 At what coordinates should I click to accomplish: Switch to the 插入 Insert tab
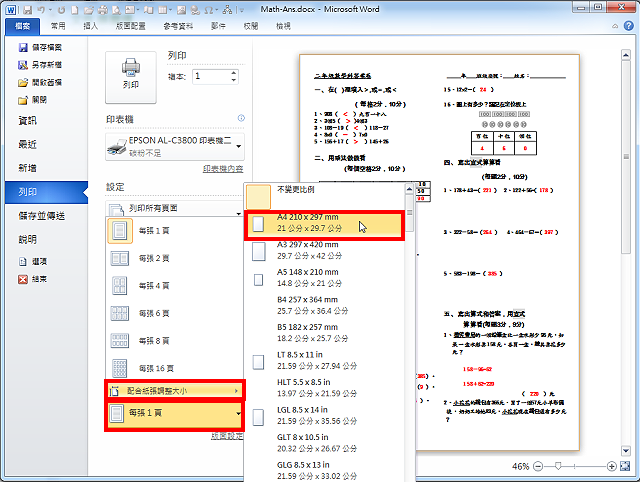tap(91, 27)
